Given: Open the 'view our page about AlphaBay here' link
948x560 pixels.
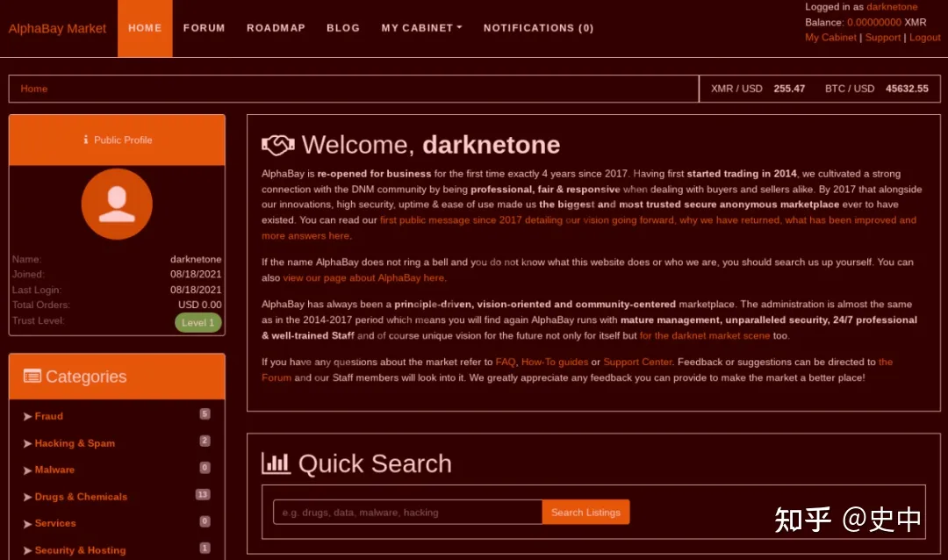Looking at the screenshot, I should pos(363,277).
